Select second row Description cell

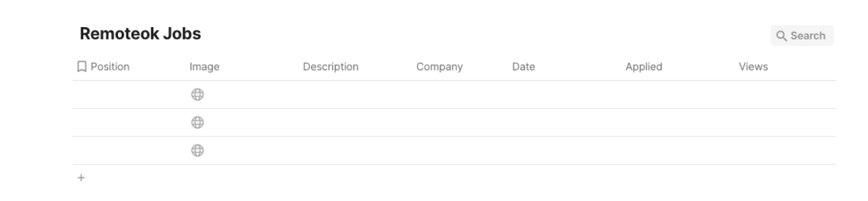click(355, 122)
